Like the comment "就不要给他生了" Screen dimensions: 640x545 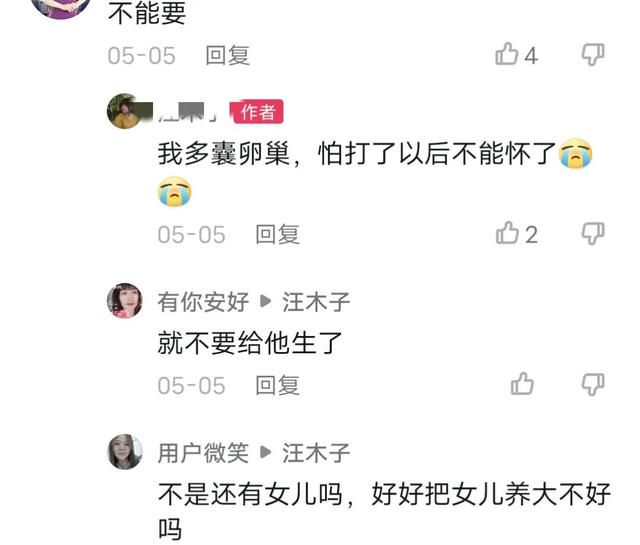tap(522, 384)
